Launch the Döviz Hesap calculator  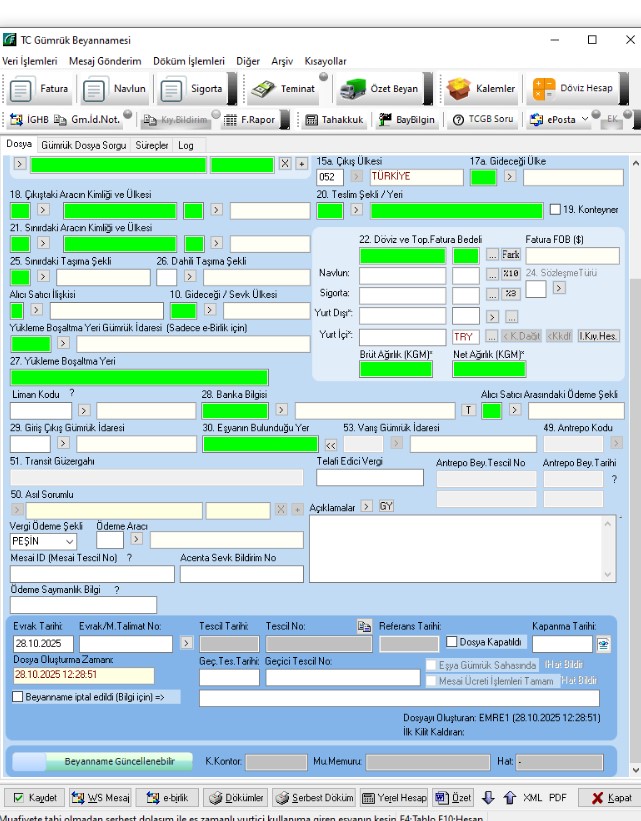pyautogui.click(x=574, y=89)
